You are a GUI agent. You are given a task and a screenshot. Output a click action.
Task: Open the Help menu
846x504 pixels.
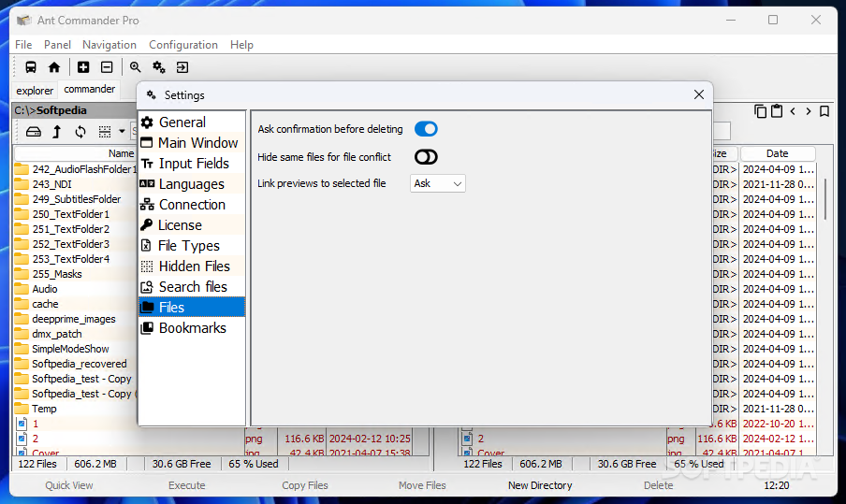(x=241, y=45)
